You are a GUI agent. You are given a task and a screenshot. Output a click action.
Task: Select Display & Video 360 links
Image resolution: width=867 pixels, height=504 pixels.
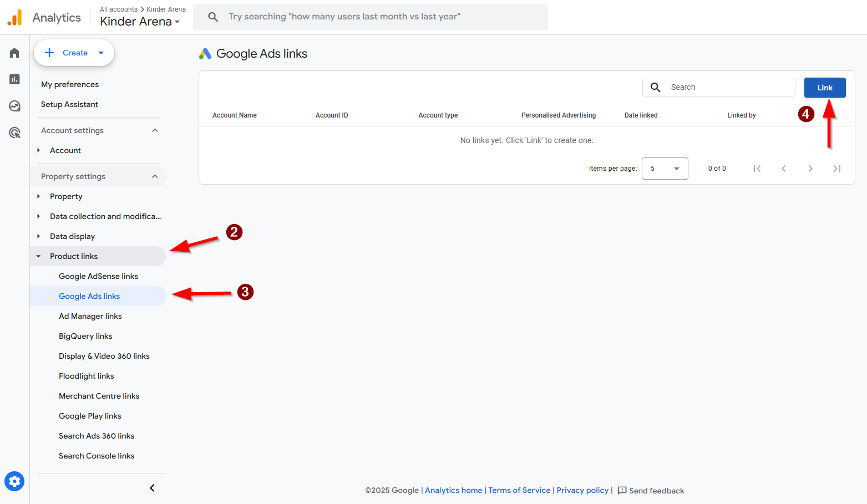tap(104, 356)
